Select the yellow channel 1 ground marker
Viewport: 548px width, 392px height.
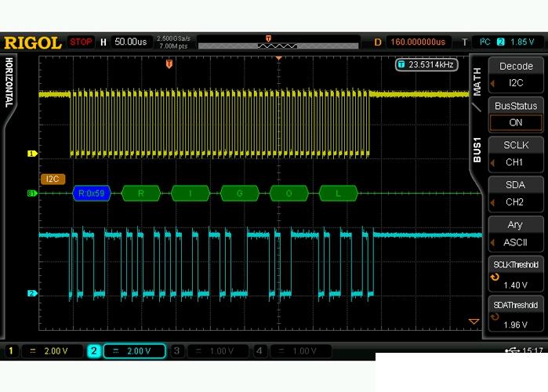click(32, 154)
